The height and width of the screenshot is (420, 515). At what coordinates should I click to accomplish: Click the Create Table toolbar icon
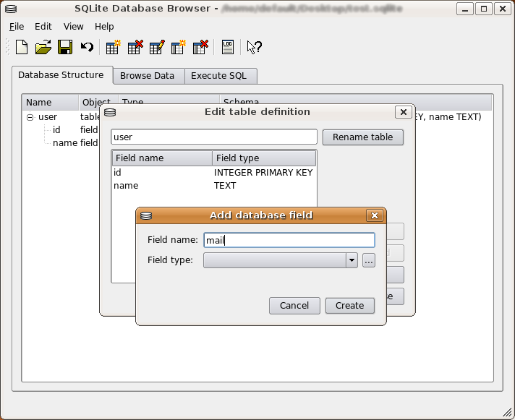[113, 48]
